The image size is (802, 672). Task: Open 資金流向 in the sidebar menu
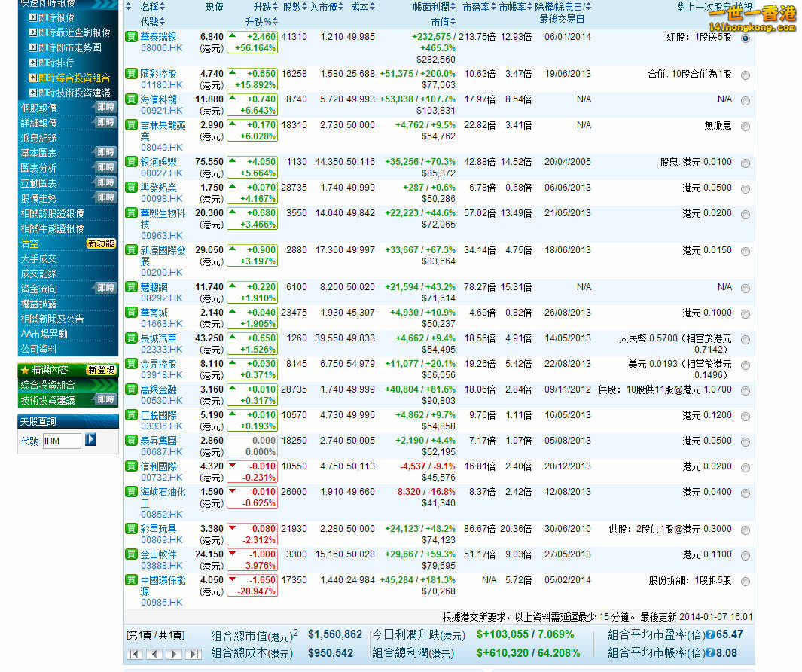(39, 289)
